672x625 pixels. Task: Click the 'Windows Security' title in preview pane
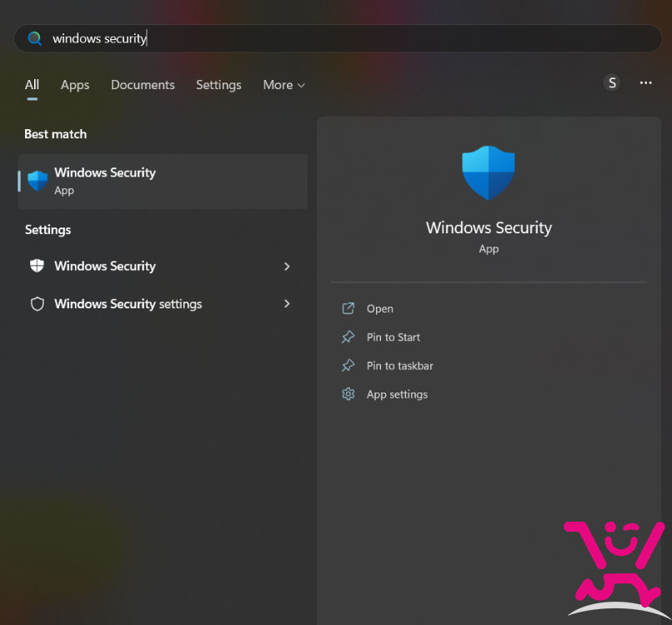pyautogui.click(x=489, y=227)
